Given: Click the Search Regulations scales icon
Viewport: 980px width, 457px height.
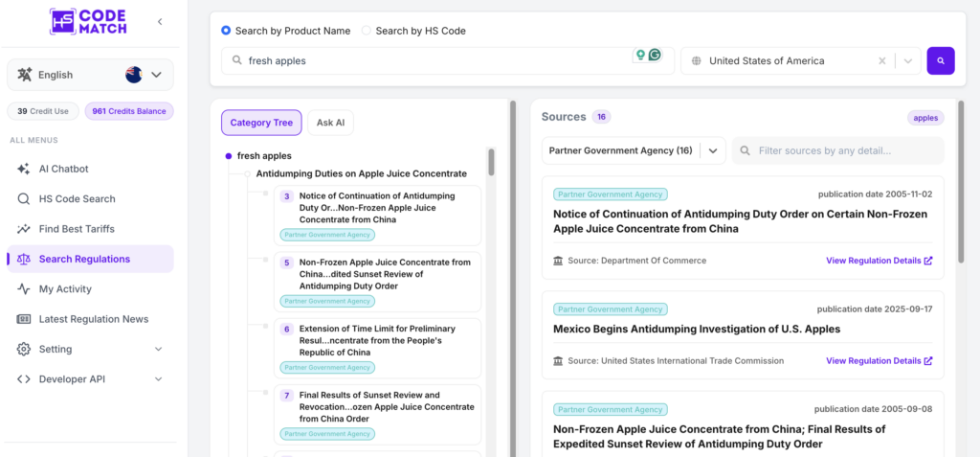Looking at the screenshot, I should click(x=23, y=260).
